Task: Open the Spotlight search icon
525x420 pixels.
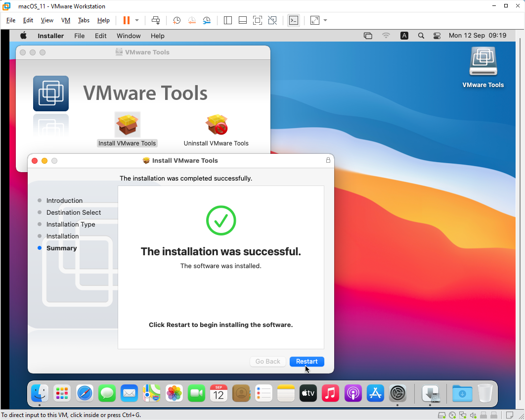Action: (421, 36)
